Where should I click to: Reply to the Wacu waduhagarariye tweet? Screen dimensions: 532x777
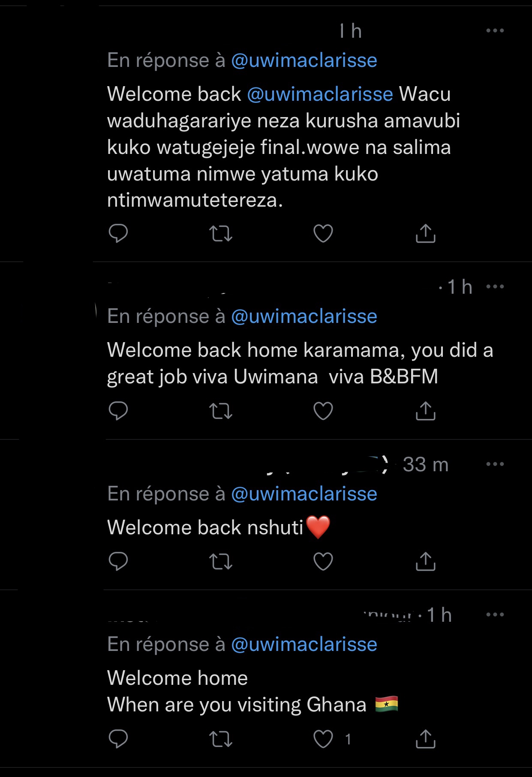(x=118, y=233)
